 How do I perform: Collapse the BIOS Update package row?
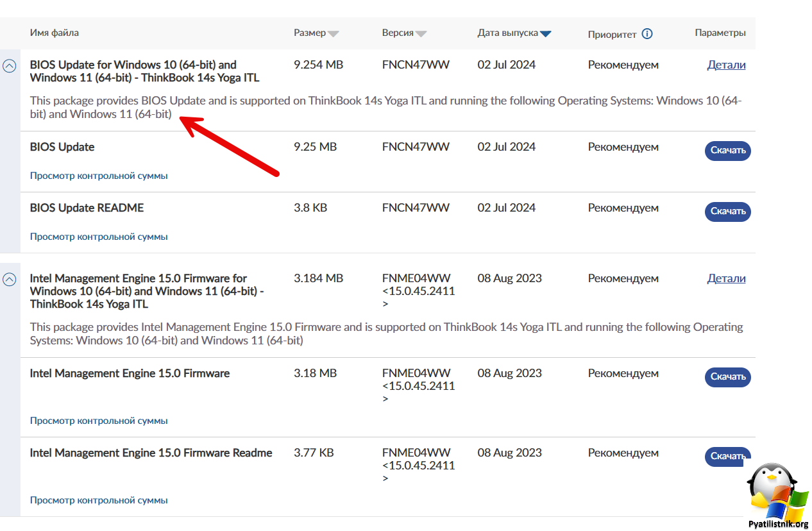(x=10, y=65)
